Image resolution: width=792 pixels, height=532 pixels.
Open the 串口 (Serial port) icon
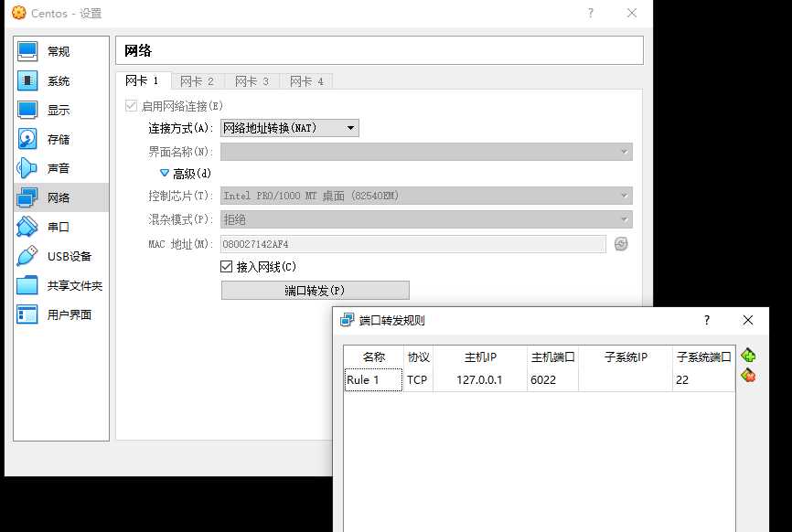[x=27, y=227]
